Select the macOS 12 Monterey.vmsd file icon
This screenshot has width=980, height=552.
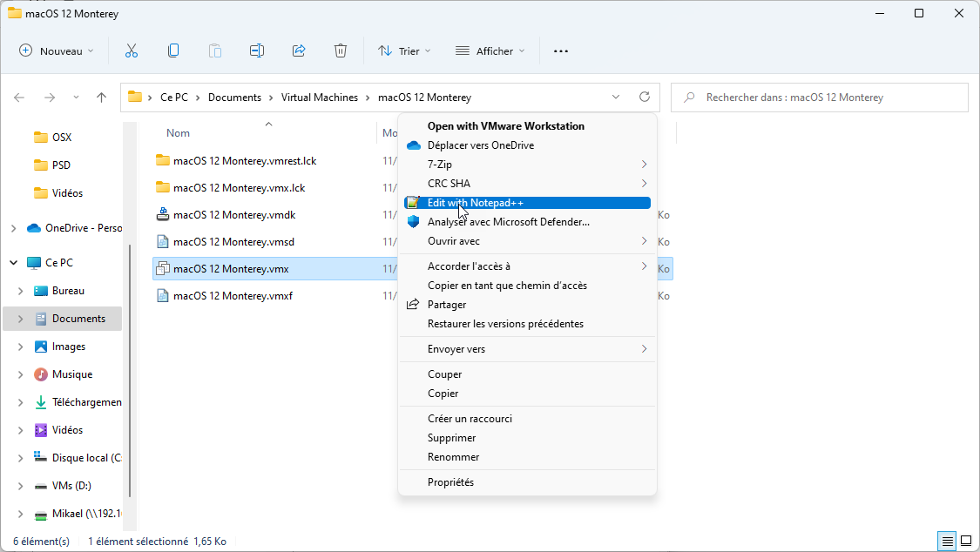pyautogui.click(x=163, y=242)
